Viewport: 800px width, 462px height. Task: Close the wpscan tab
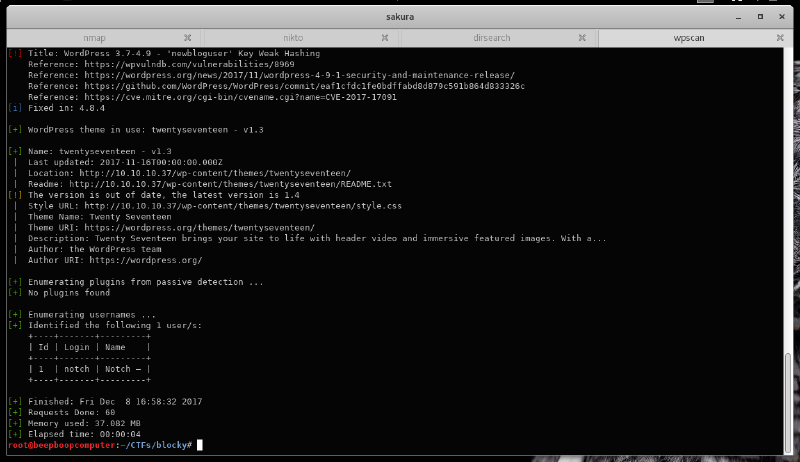click(x=783, y=38)
